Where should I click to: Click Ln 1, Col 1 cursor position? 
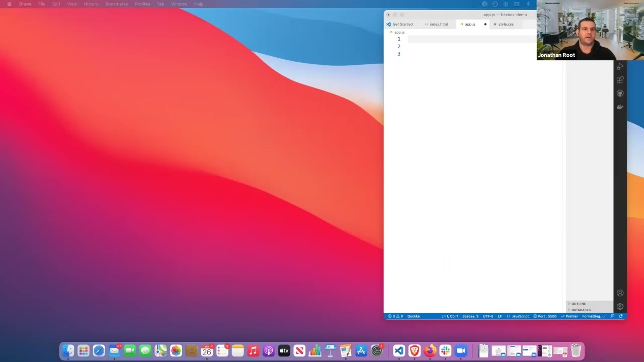[450, 316]
